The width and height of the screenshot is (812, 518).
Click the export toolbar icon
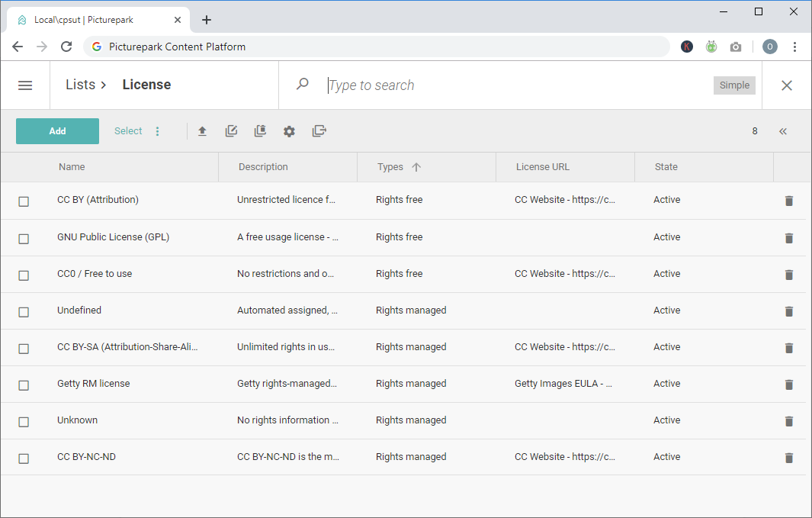(x=319, y=131)
